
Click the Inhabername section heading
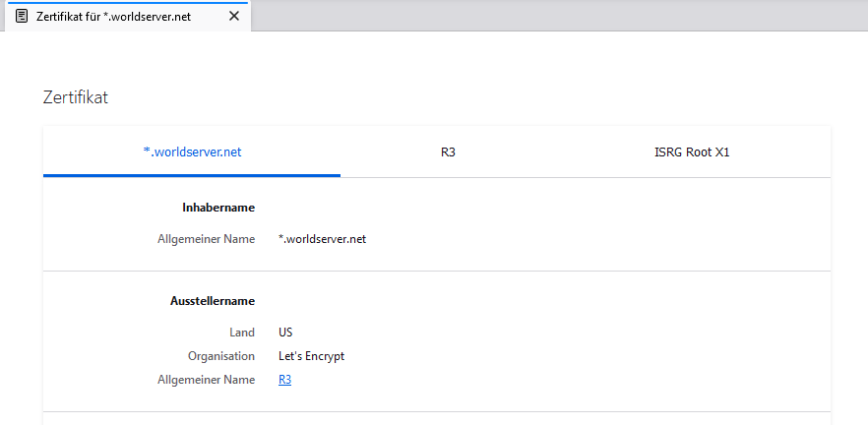[x=218, y=208]
